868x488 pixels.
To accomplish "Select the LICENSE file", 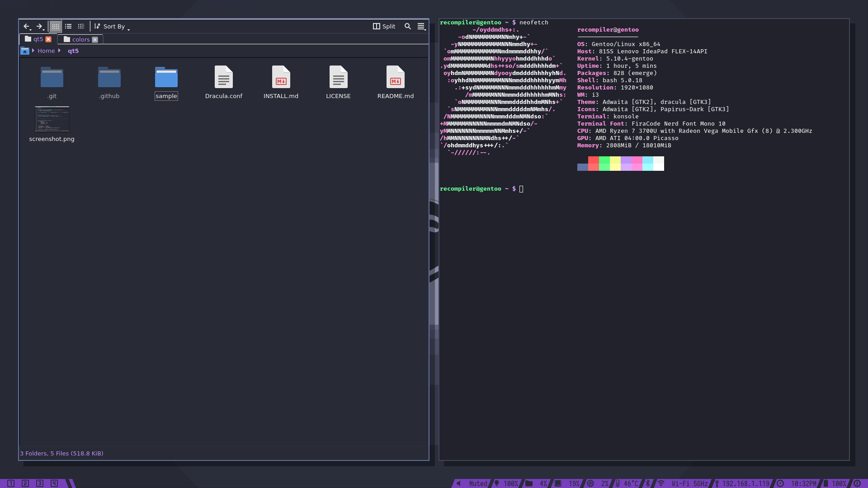I will 339,82.
